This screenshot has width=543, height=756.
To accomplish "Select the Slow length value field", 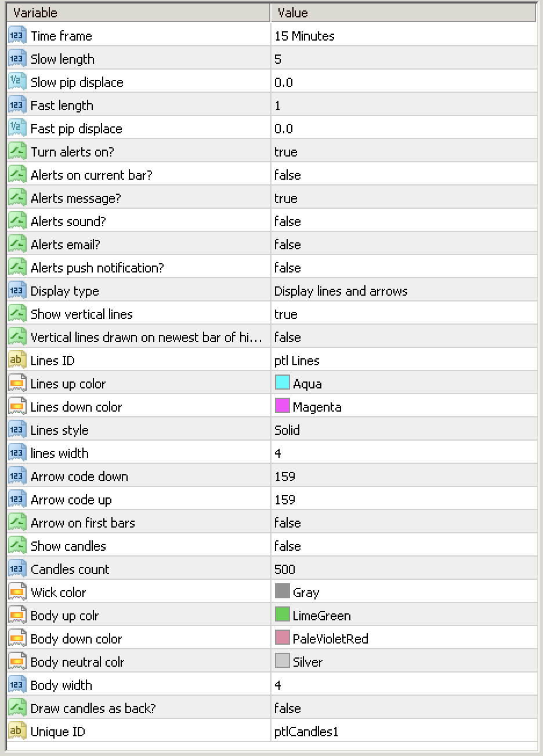I will 278,59.
